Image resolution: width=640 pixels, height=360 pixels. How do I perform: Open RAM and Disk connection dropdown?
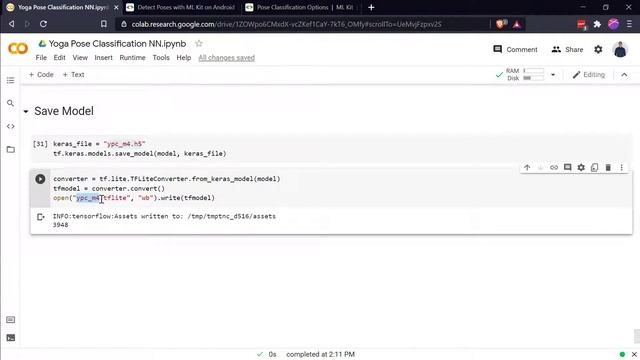(553, 75)
